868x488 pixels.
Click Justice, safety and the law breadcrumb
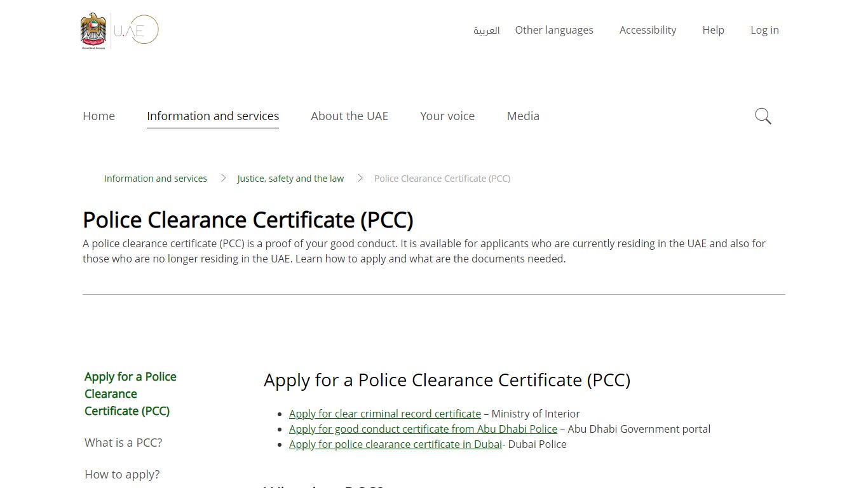(x=290, y=179)
